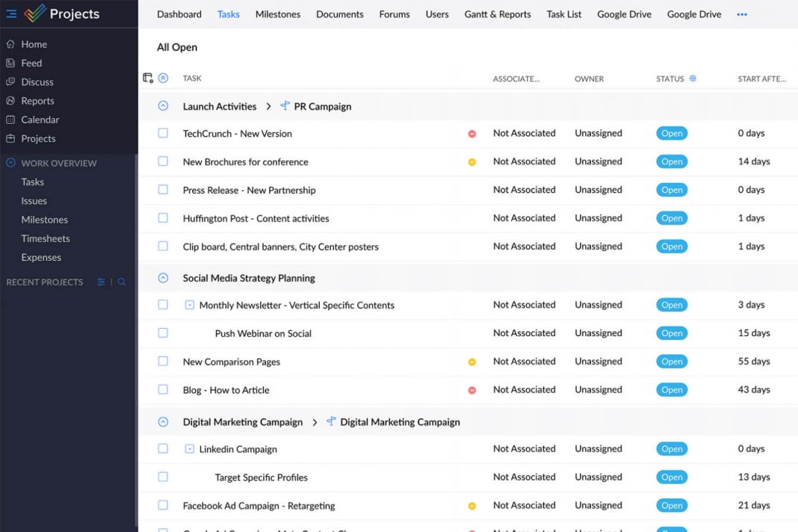Open the search icon next to Recent Projects
This screenshot has height=532, width=798.
coord(122,282)
